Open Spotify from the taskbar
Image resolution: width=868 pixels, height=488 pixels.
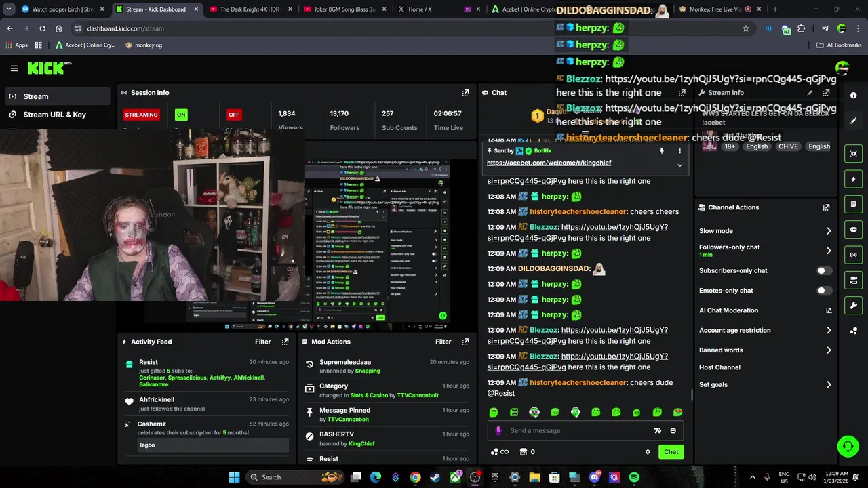pos(634,477)
